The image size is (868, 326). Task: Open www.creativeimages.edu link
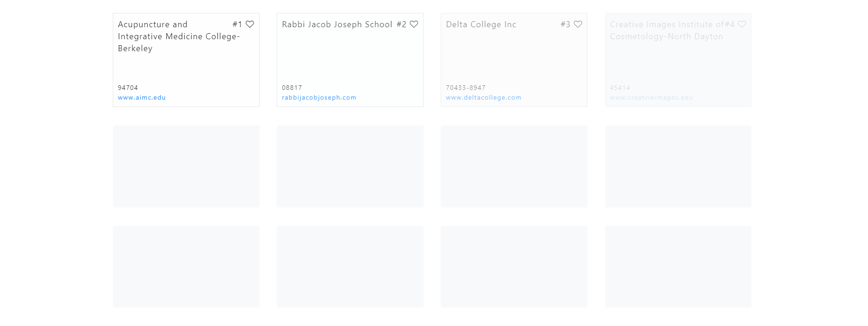pos(651,97)
